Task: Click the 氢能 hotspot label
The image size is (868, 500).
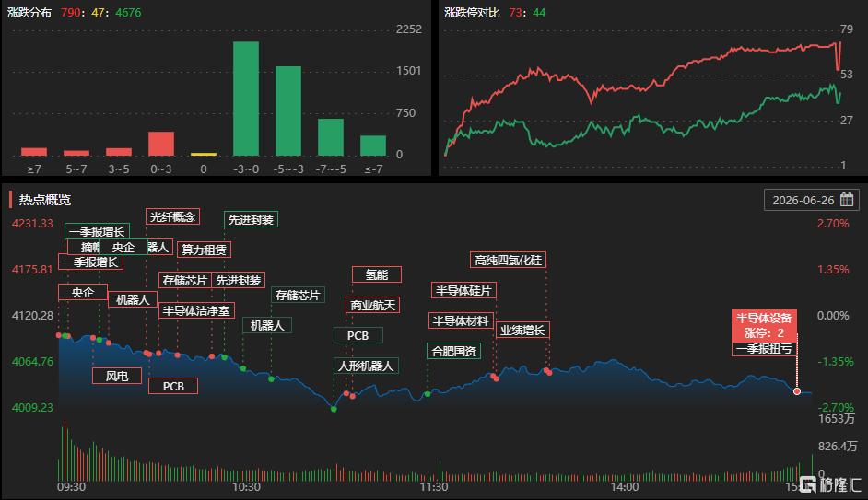Action: pos(377,274)
